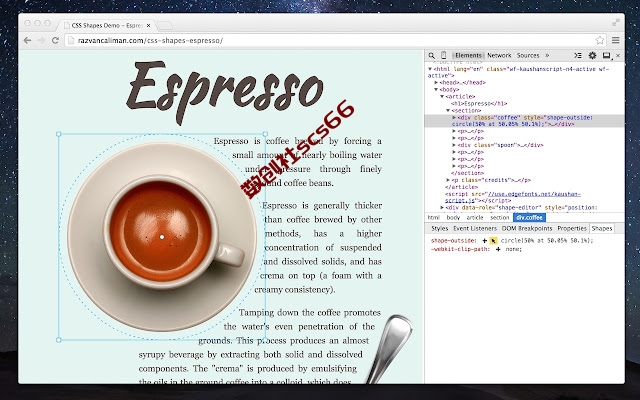Add -webkit-clip-path shape with plus icon
This screenshot has width=640, height=400.
coord(498,249)
